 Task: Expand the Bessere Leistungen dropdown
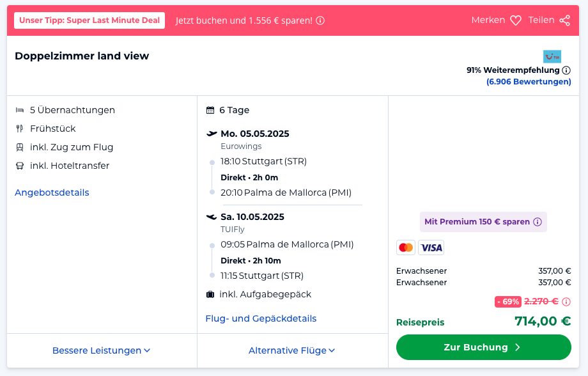pyautogui.click(x=102, y=350)
